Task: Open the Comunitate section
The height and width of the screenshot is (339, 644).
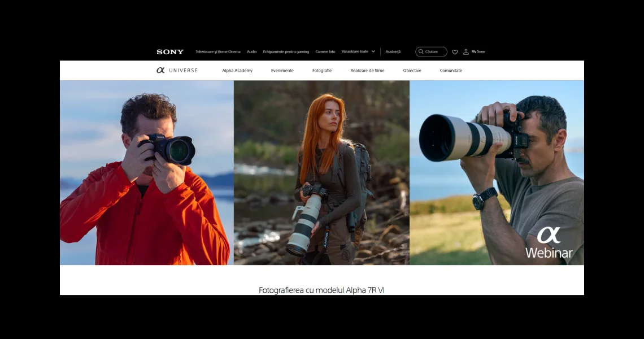Action: (x=451, y=70)
